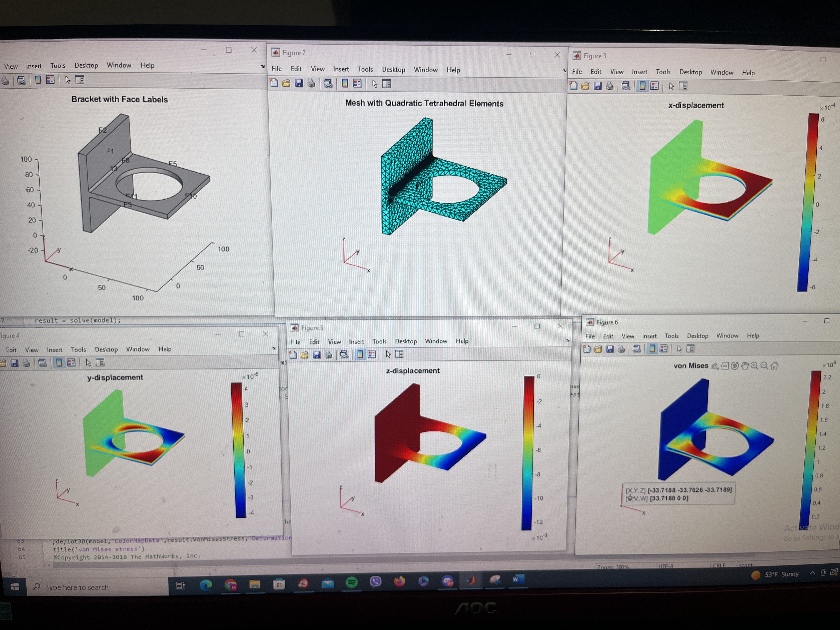Click Restore View home icon in Figure 6

pyautogui.click(x=774, y=366)
